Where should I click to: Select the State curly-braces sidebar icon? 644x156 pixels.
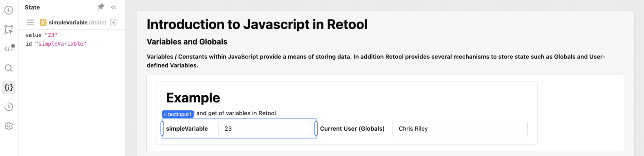pyautogui.click(x=9, y=87)
